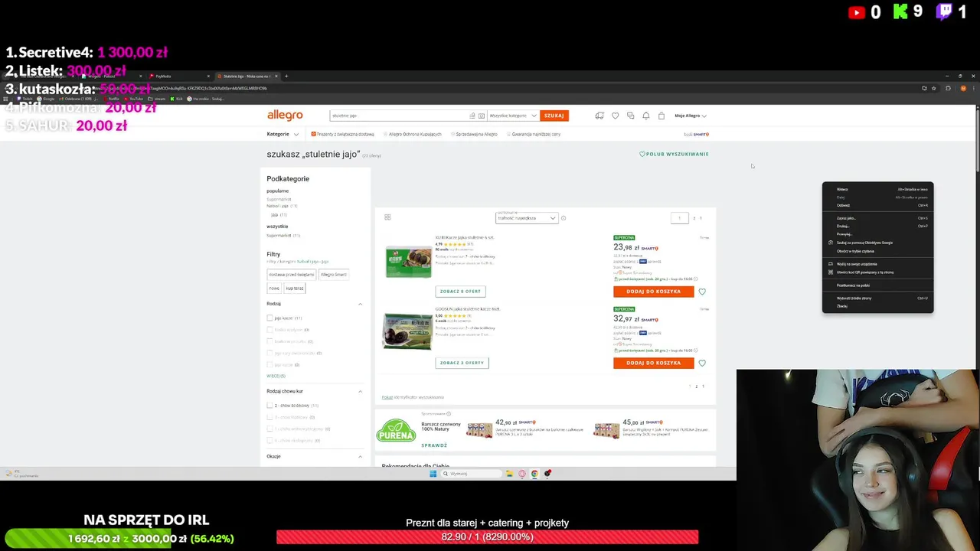Open File Explorer in taskbar
This screenshot has height=551, width=980.
509,474
